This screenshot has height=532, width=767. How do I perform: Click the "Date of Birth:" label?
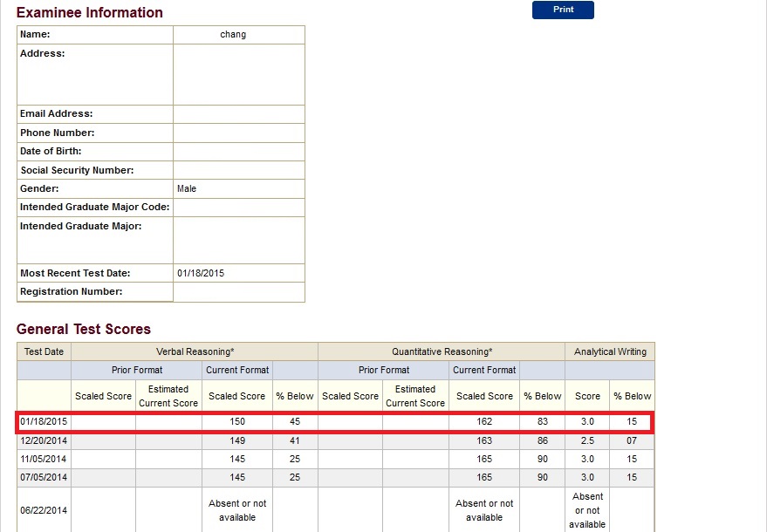[x=51, y=151]
